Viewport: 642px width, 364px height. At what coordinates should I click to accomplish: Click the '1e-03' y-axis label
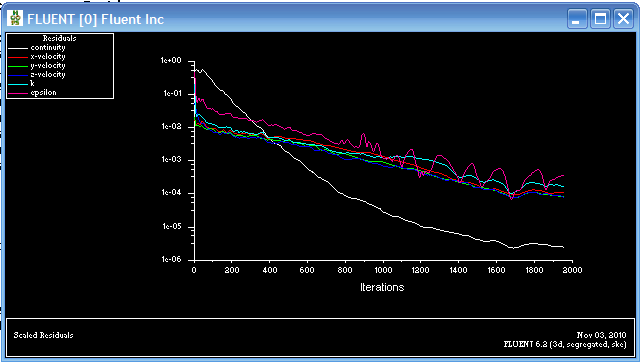172,160
